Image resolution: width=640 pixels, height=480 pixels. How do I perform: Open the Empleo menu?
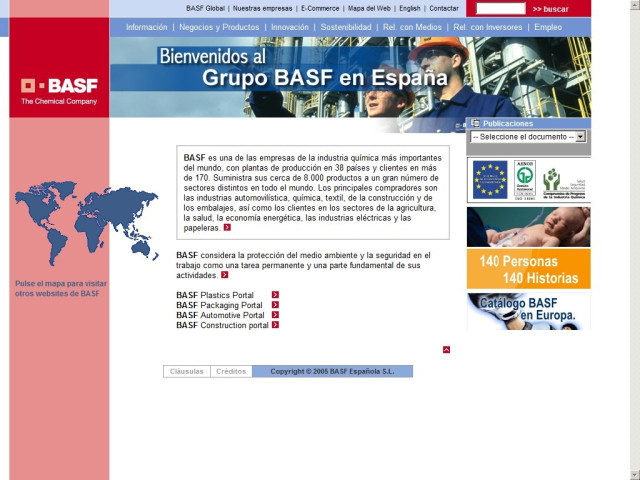[548, 27]
